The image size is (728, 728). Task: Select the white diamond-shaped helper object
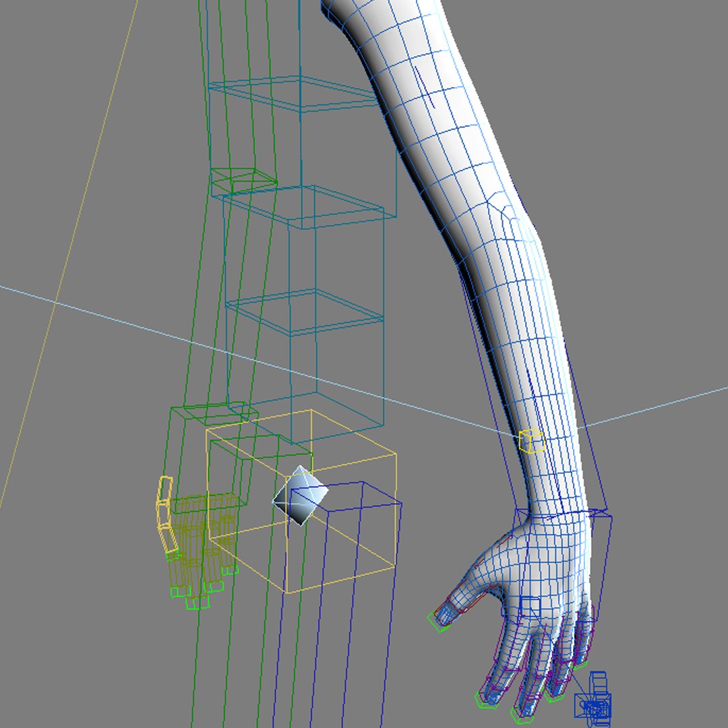tap(300, 495)
